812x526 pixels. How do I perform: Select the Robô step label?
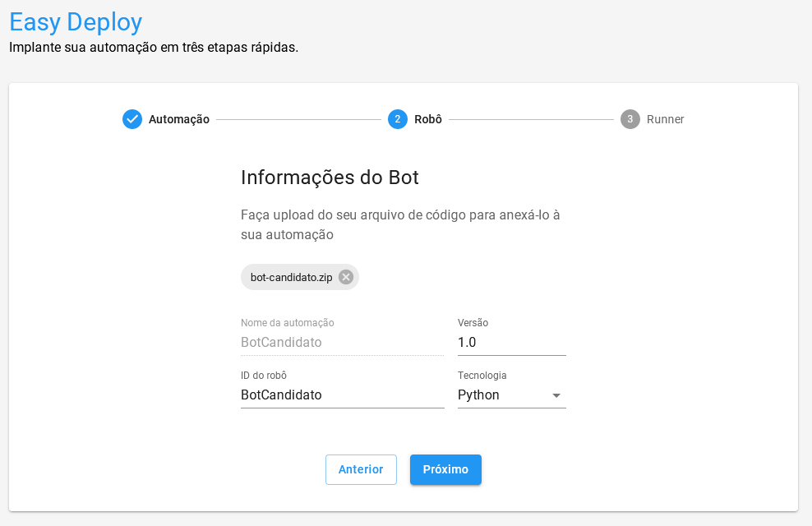(x=428, y=119)
